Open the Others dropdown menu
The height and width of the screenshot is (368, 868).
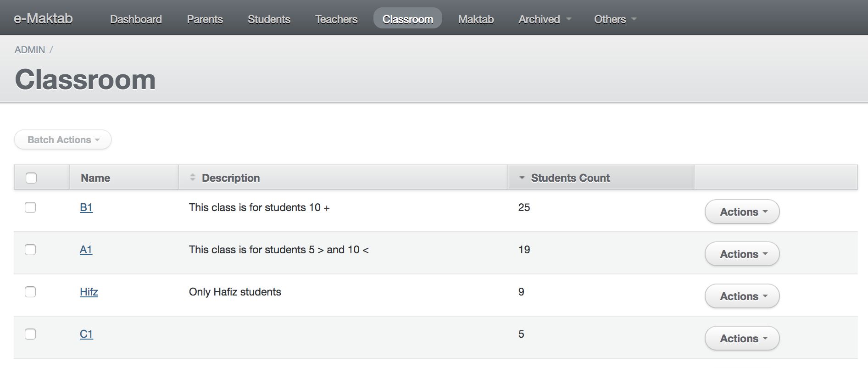pyautogui.click(x=615, y=19)
